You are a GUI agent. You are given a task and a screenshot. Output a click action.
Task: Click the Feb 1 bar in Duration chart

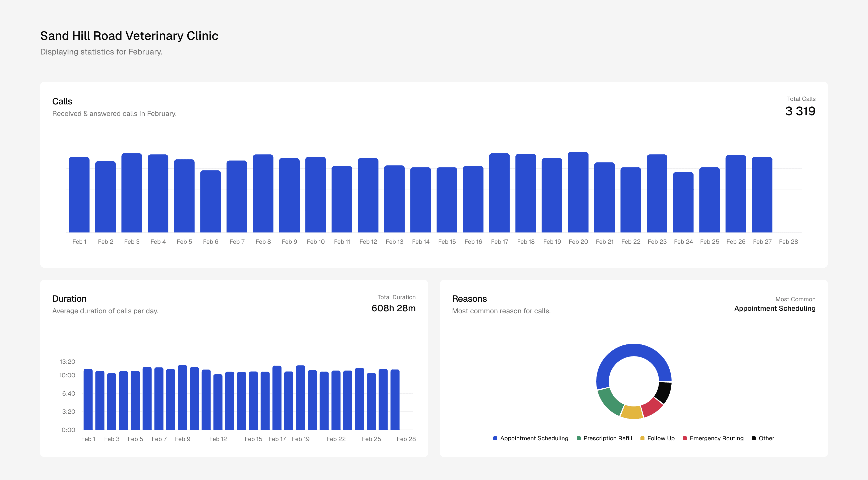[88, 399]
